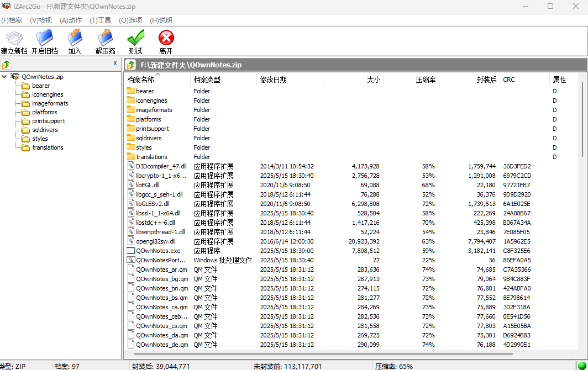The height and width of the screenshot is (370, 588).
Task: Open the (H)说明 menu
Action: [x=161, y=20]
